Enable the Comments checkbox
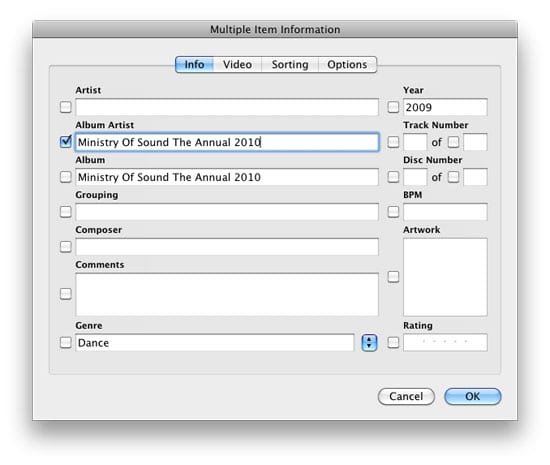 tap(66, 294)
